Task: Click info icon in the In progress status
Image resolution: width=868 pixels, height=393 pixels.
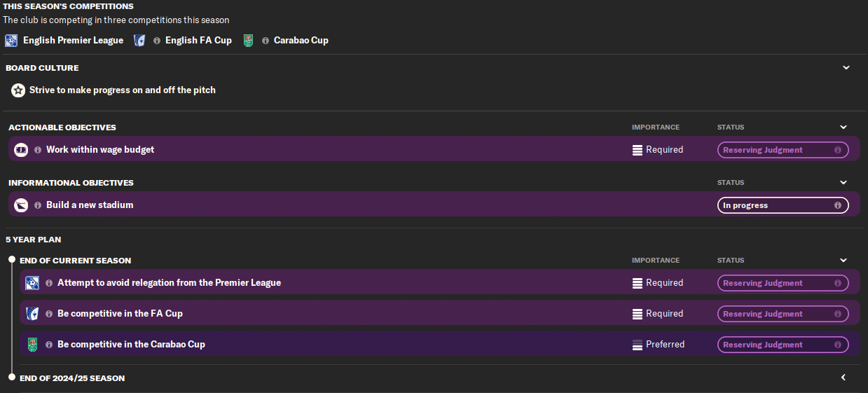Action: pos(838,205)
